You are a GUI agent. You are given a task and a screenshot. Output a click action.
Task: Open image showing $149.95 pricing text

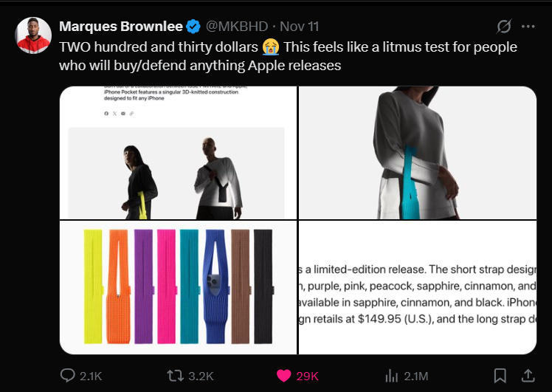(x=418, y=287)
